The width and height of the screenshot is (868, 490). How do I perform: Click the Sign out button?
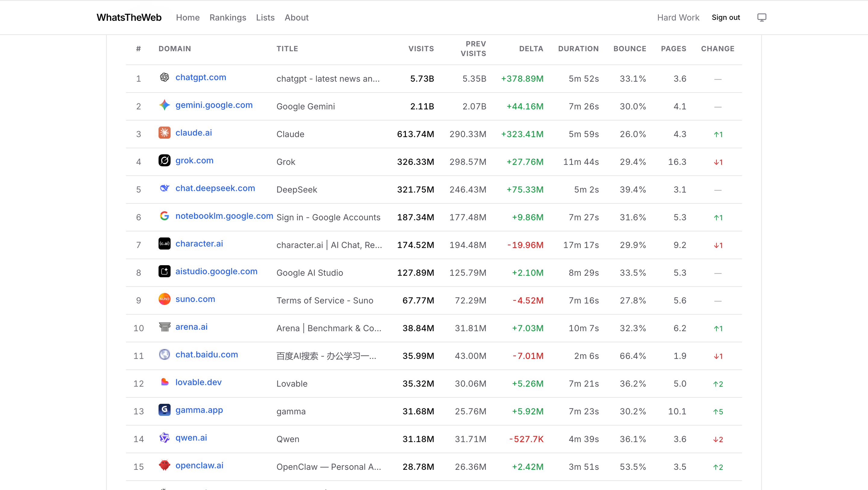725,17
